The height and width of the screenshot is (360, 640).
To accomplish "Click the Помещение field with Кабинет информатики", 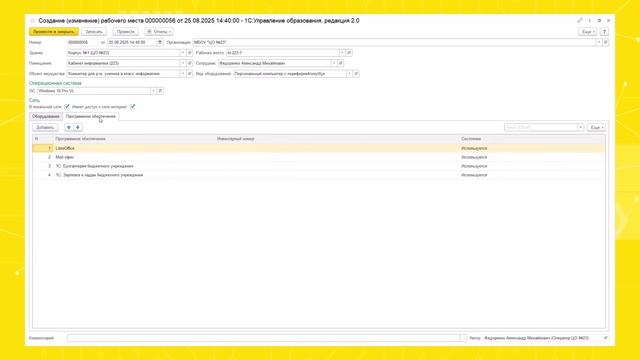I will (x=123, y=63).
